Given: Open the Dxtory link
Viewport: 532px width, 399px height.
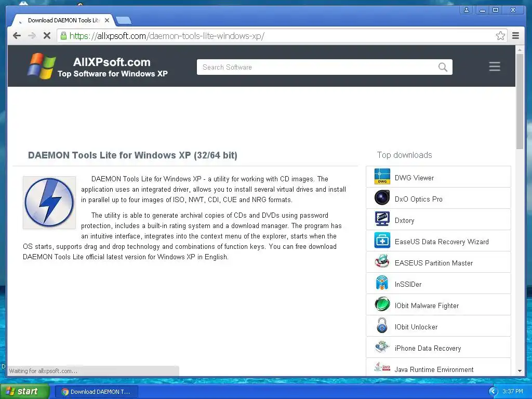Looking at the screenshot, I should (x=404, y=220).
